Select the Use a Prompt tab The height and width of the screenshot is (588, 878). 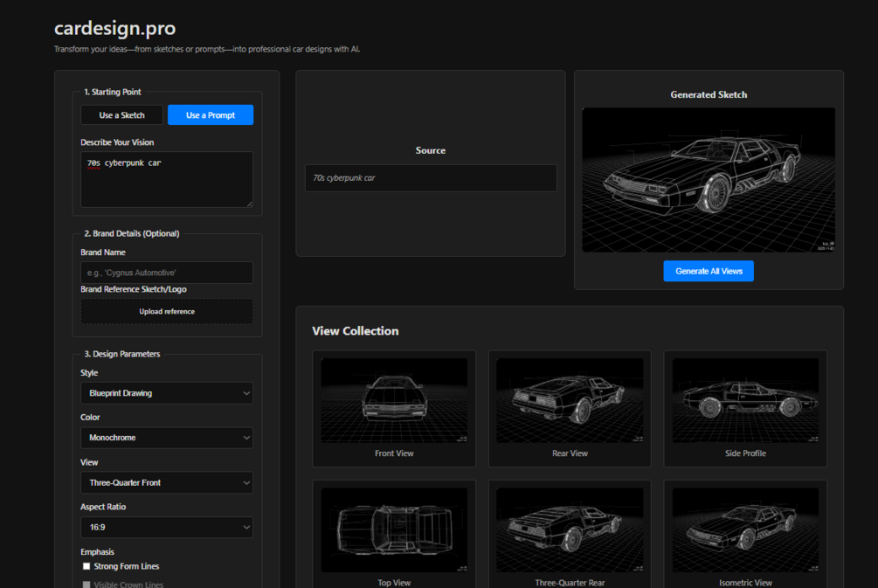tap(211, 114)
